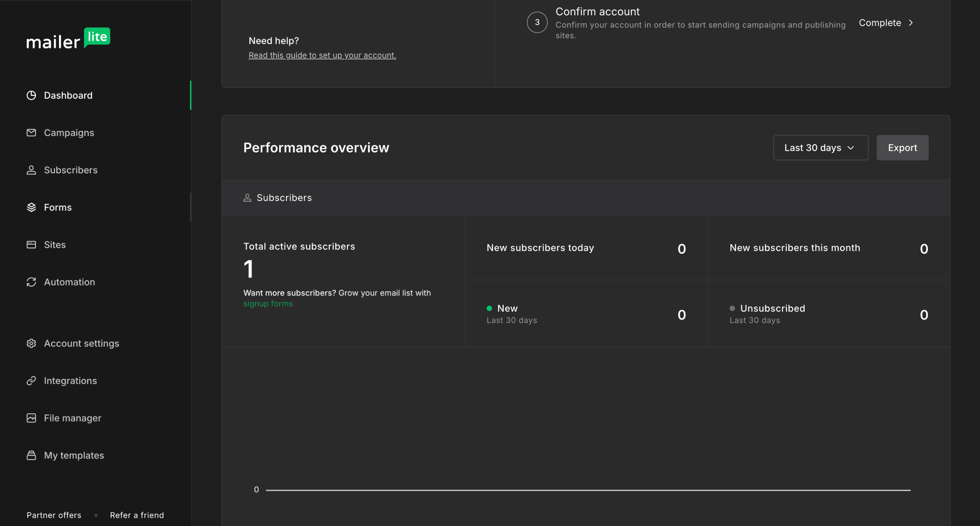Click the MailerLite logo

(68, 38)
